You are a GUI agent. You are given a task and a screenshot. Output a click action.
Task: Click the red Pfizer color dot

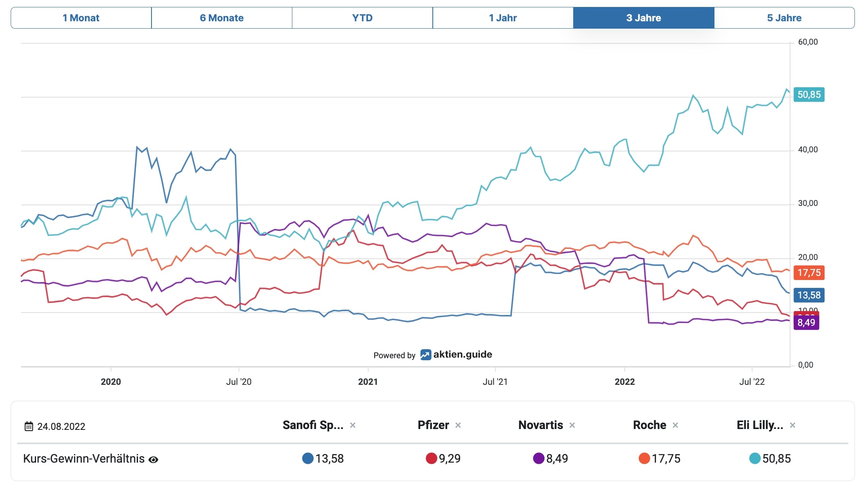(432, 458)
